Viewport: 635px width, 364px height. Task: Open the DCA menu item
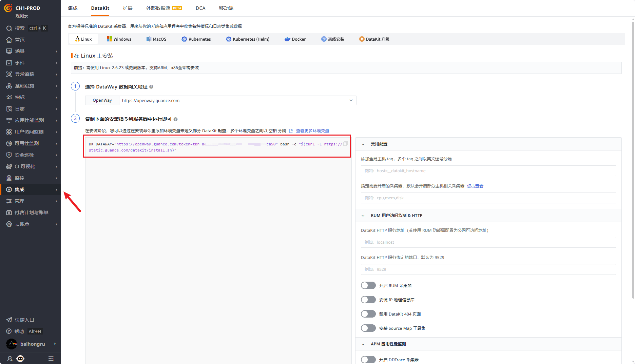(200, 8)
